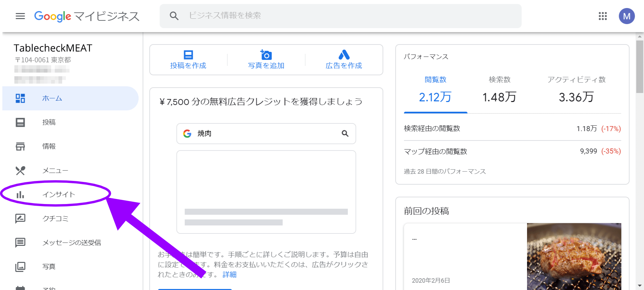
Task: Click the (-17%) change indicator
Action: click(611, 129)
